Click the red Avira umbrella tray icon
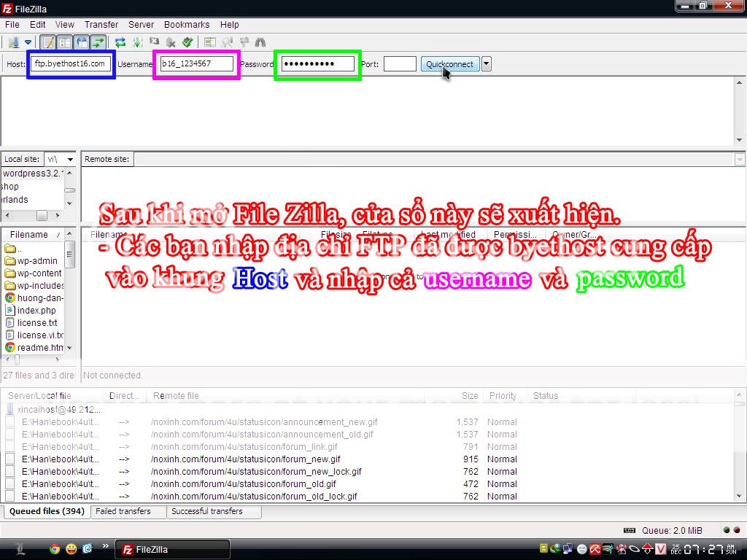The image size is (747, 560). coord(595,549)
